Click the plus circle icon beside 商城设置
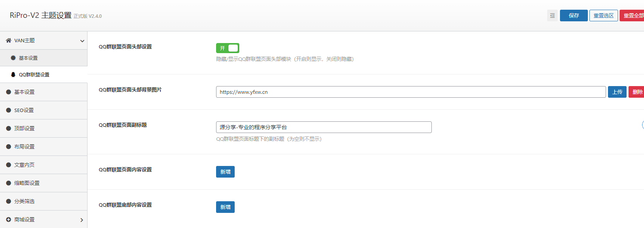Viewport: 644px width, 228px height. (x=9, y=219)
